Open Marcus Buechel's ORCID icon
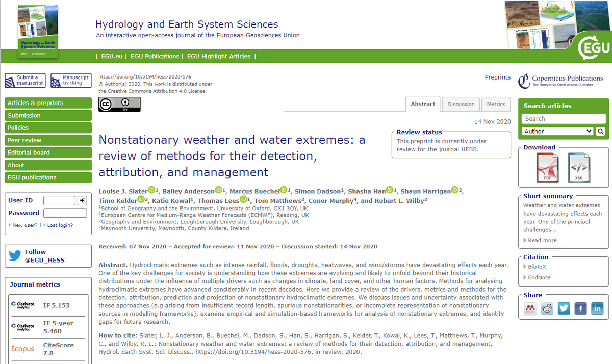This screenshot has width=612, height=364. (284, 190)
